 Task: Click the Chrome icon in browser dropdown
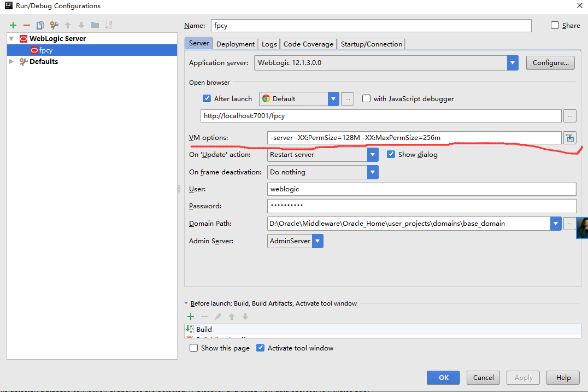(266, 98)
